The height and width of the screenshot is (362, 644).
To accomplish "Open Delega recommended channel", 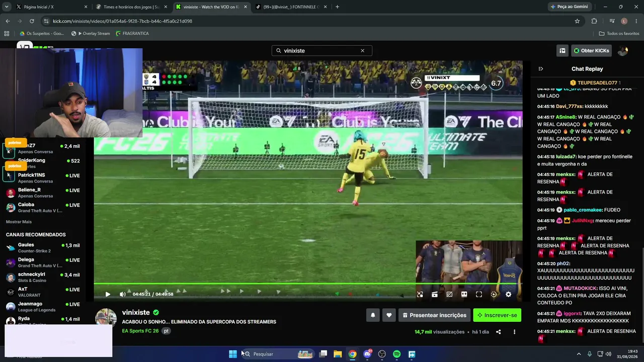I will 43,262.
